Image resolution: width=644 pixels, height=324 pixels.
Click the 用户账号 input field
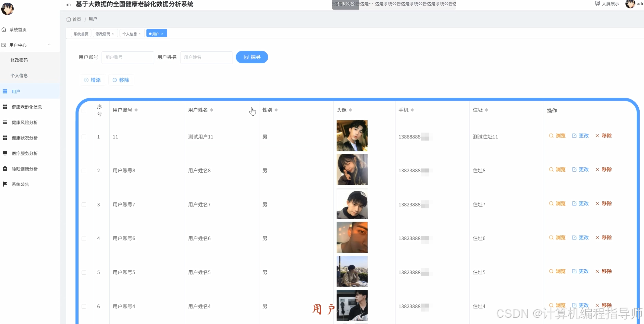128,57
